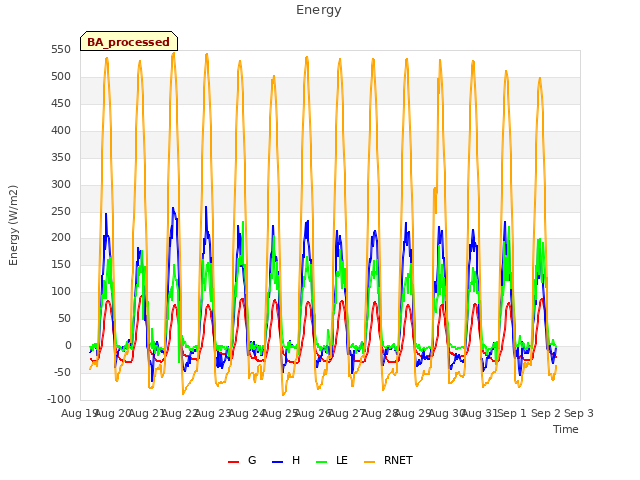The width and height of the screenshot is (640, 480).
Task: Click the 400 y-axis tick label
Action: click(61, 131)
